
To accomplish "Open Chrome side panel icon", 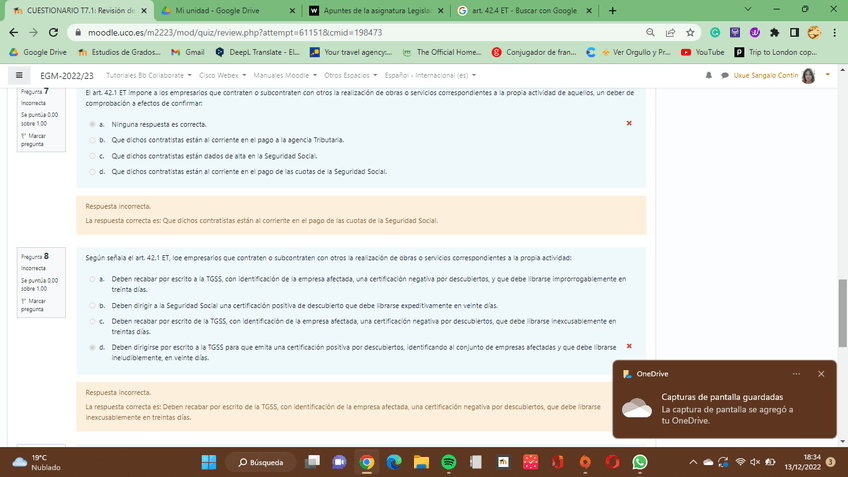I will pyautogui.click(x=794, y=32).
